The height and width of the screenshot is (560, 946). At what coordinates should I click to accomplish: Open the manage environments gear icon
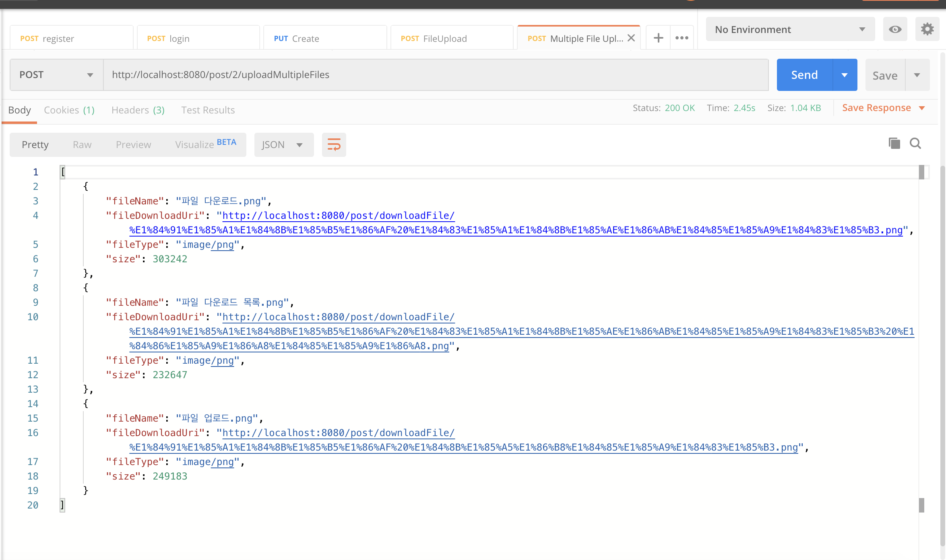(x=927, y=29)
